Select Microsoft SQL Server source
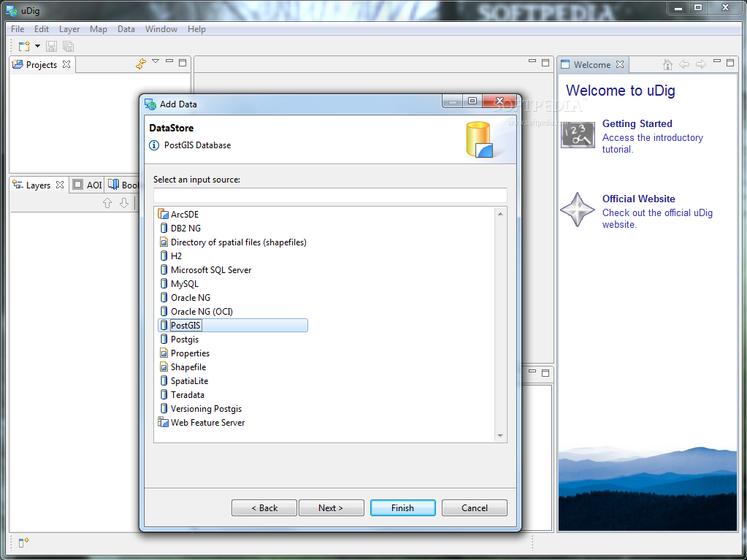The height and width of the screenshot is (560, 747). tap(205, 269)
